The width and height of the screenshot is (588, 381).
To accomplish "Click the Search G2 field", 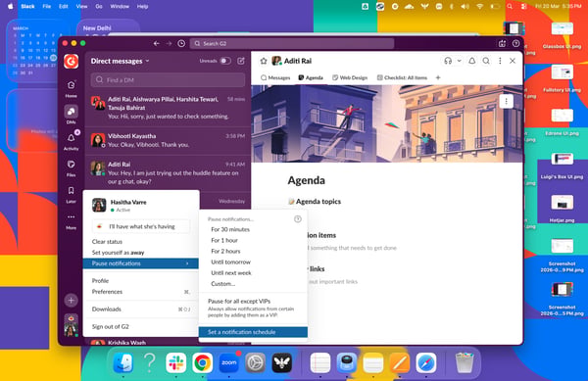I will [x=292, y=43].
